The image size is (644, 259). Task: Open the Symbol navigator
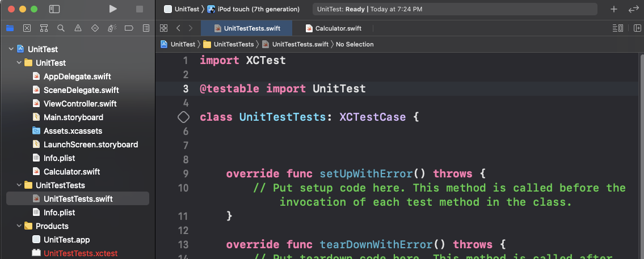coord(44,28)
